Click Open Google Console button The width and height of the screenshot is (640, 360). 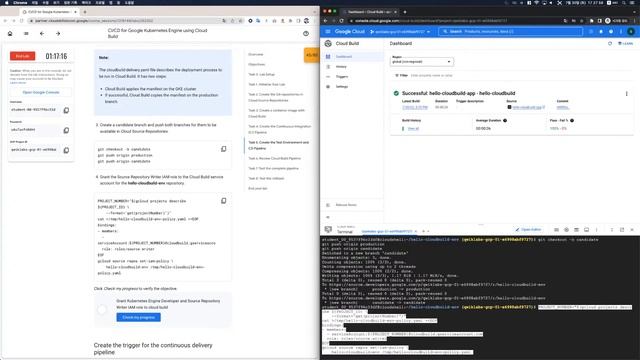41,92
